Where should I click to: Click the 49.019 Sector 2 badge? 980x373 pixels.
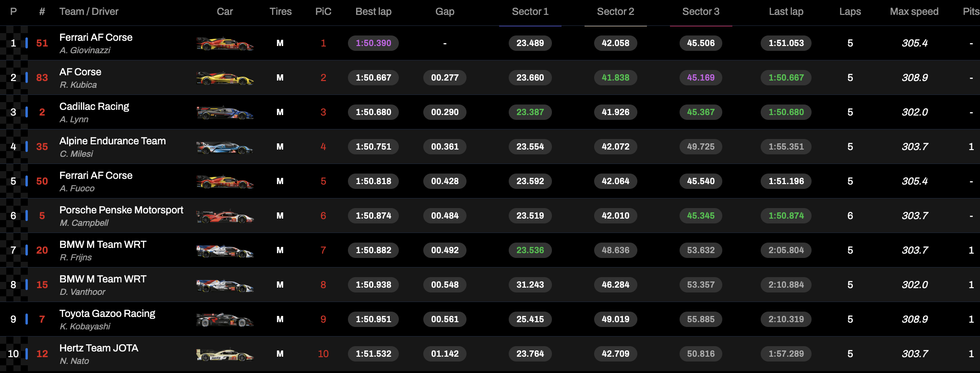616,319
